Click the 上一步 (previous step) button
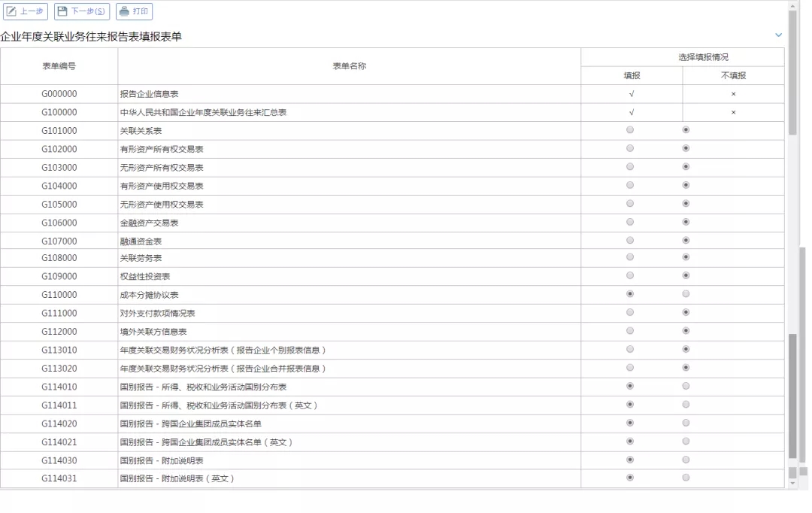 coord(26,11)
